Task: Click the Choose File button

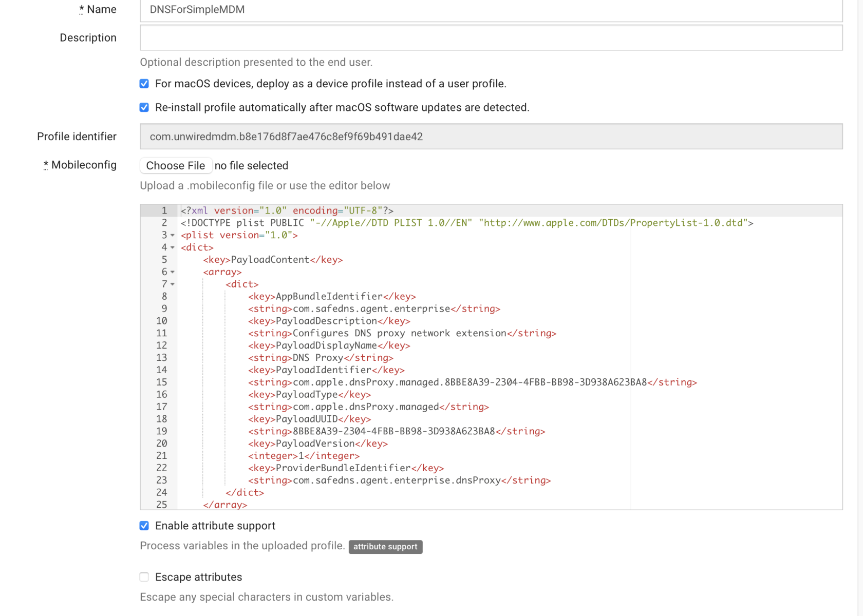Action: point(176,165)
